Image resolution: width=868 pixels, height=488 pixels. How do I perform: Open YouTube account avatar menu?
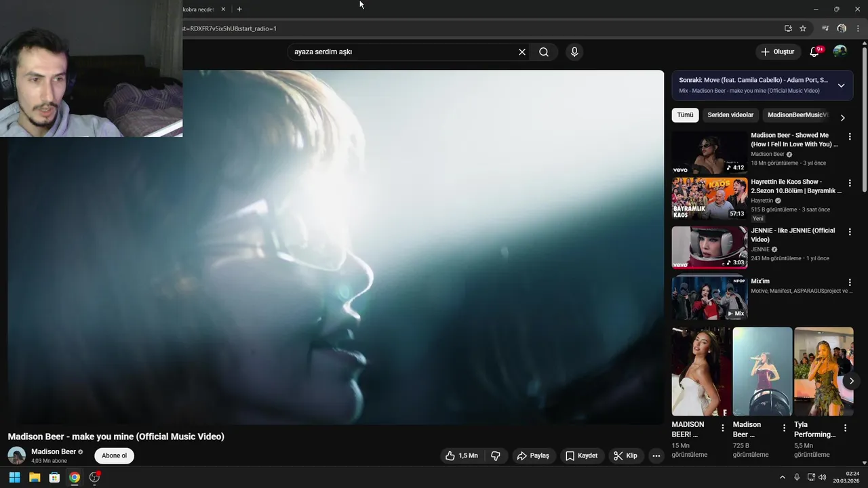point(840,52)
